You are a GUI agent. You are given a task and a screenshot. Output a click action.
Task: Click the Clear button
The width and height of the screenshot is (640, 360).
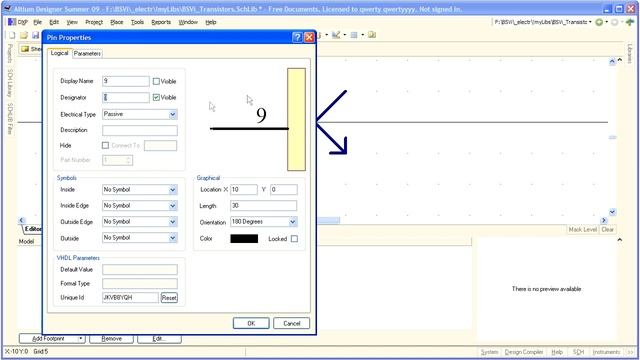(607, 229)
